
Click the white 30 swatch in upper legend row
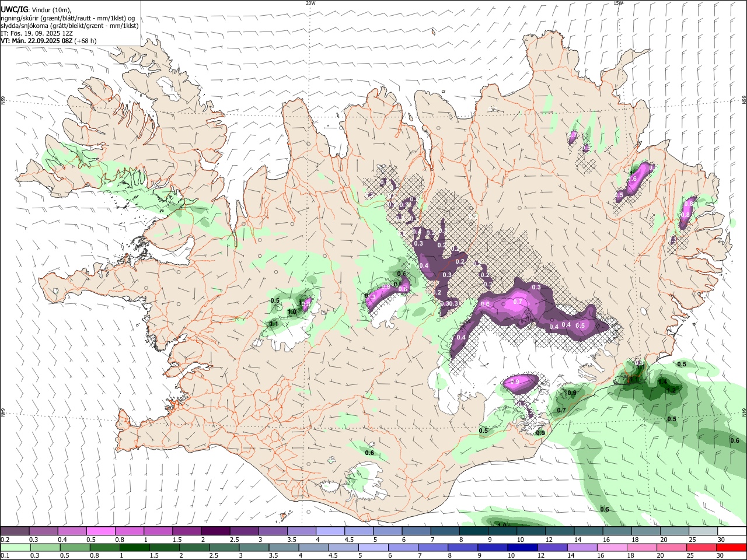pos(732,531)
